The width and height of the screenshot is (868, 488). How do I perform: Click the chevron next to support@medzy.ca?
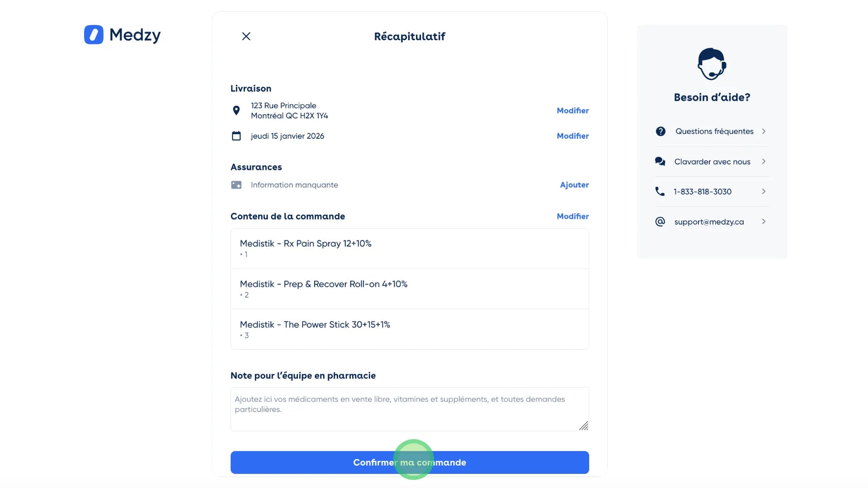click(x=764, y=221)
